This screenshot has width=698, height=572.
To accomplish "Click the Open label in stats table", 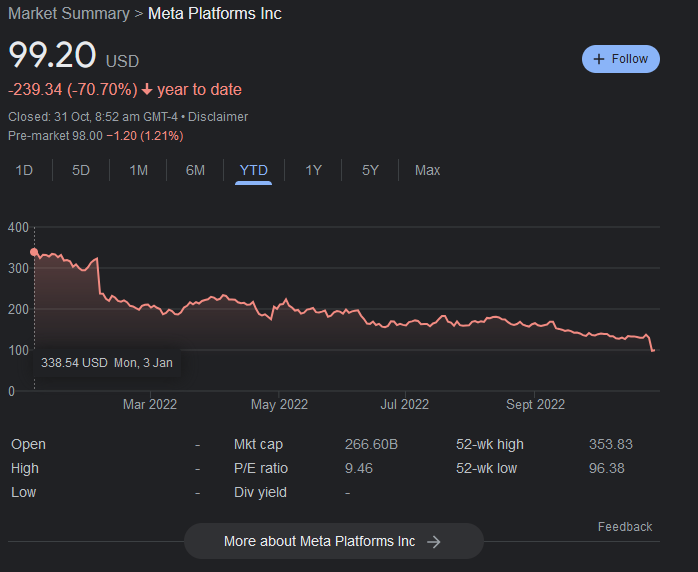I will coord(28,444).
